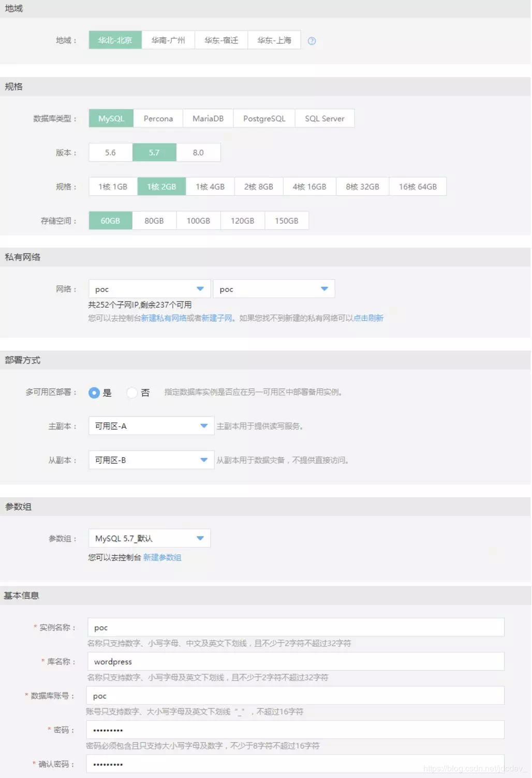Switch region to 华南-广州
The image size is (532, 778).
168,39
